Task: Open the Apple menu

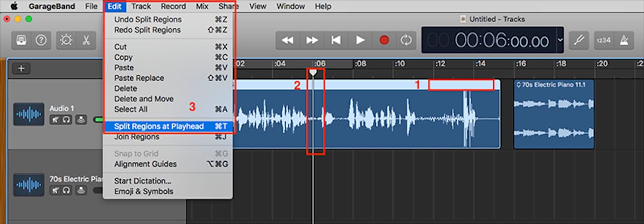Action: [13, 7]
